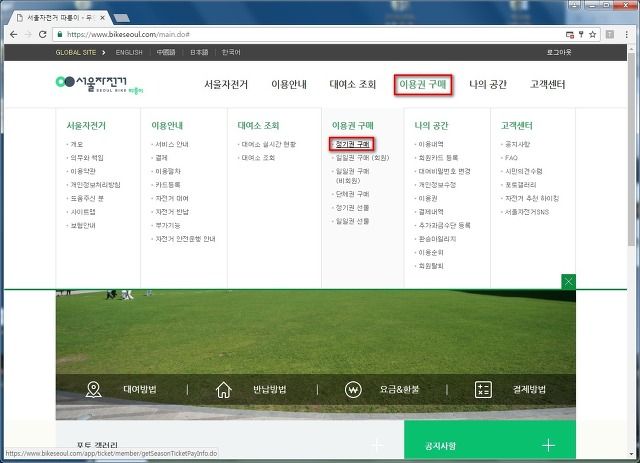
Task: Go back with the browser back arrow
Action: (13, 34)
